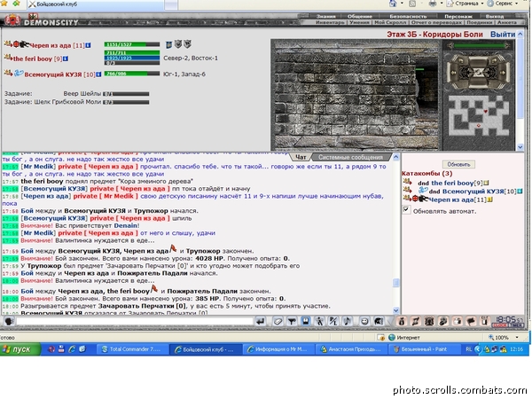The height and width of the screenshot is (399, 532).
Task: Switch to Информация о Mr M... taskbar window
Action: click(x=278, y=349)
